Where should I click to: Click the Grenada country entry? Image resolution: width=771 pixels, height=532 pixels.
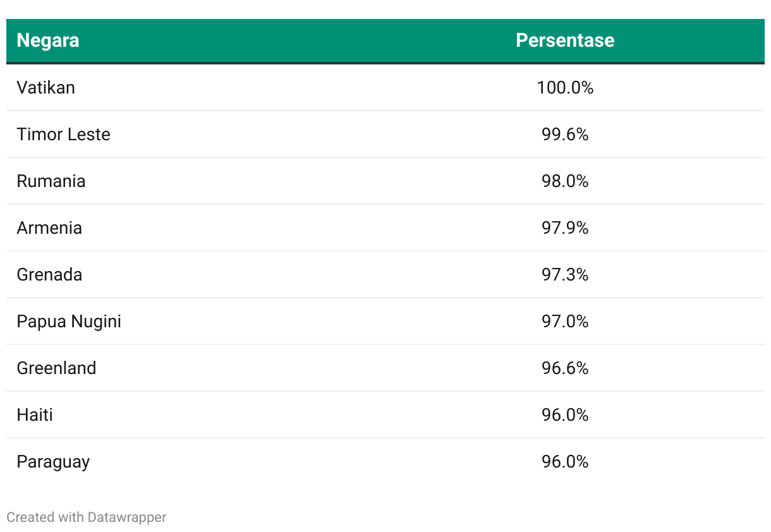click(x=49, y=274)
